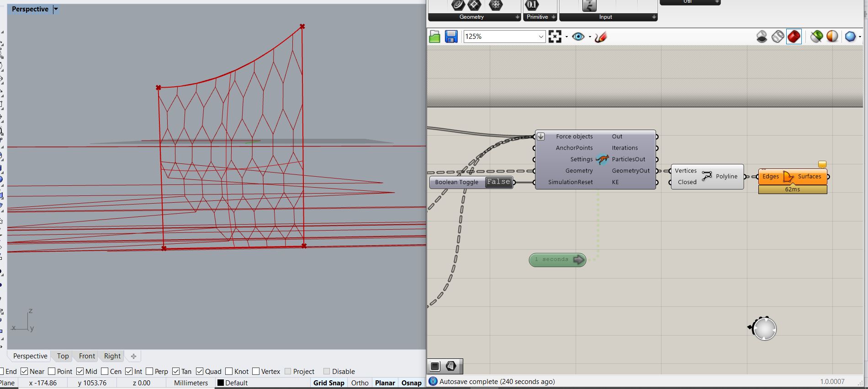Activate the sketch pen tool
868x389 pixels.
tap(601, 37)
